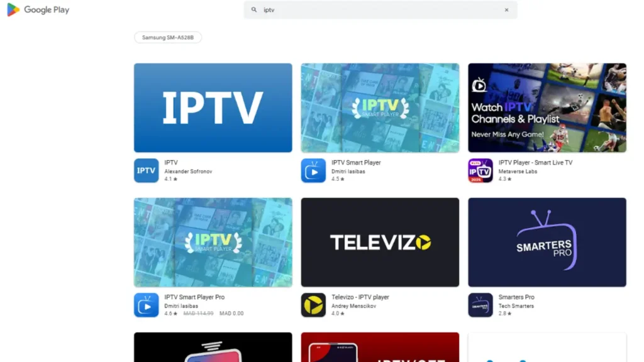The height and width of the screenshot is (362, 644).
Task: Click the Televizo yellow app icon
Action: click(313, 305)
